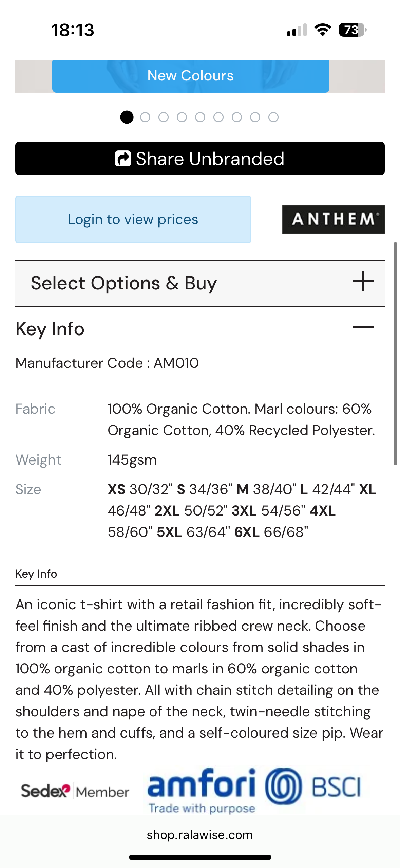Click the Login to view prices button

click(x=133, y=219)
